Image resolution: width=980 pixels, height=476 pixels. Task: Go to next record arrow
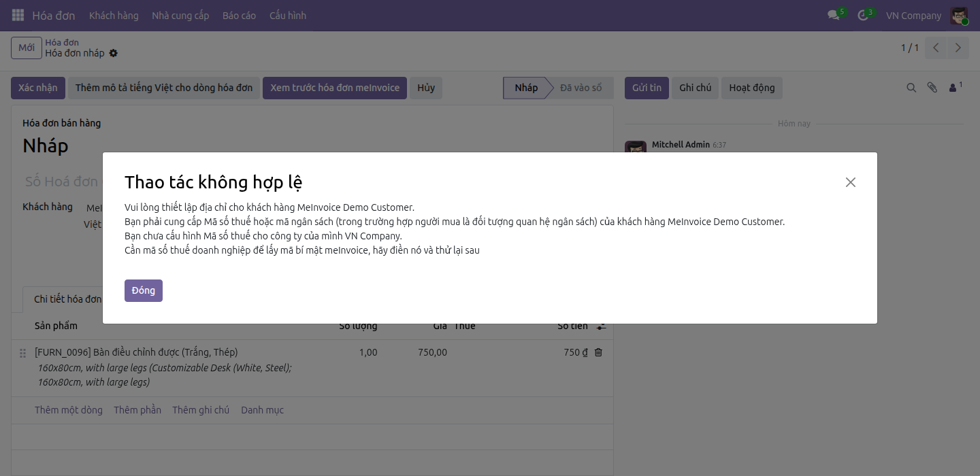[x=958, y=48]
